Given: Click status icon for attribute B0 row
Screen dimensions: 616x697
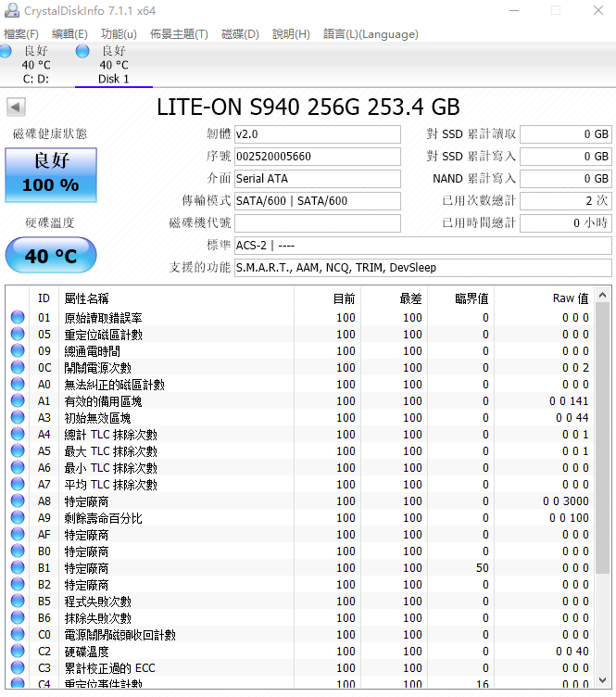Looking at the screenshot, I should pyautogui.click(x=18, y=551).
